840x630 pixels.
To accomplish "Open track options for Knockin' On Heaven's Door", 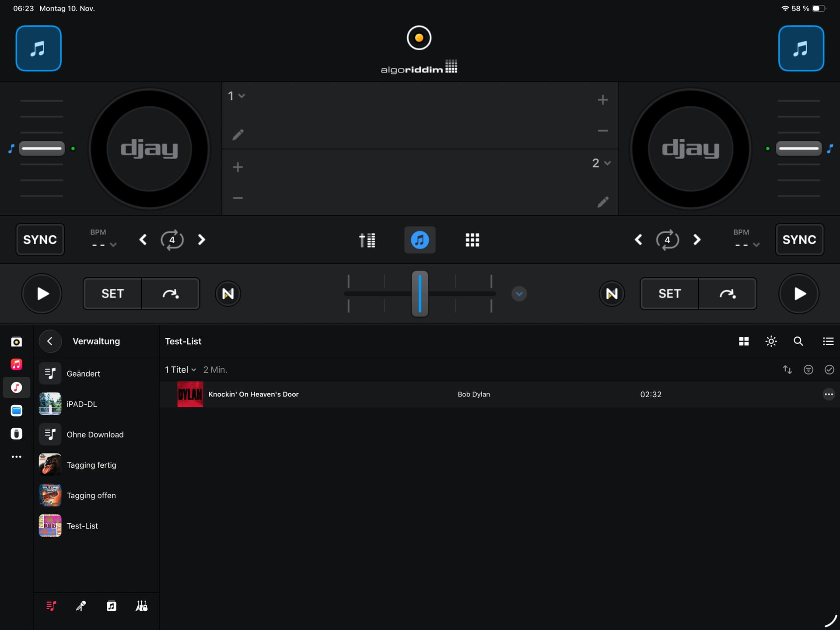I will (x=828, y=394).
